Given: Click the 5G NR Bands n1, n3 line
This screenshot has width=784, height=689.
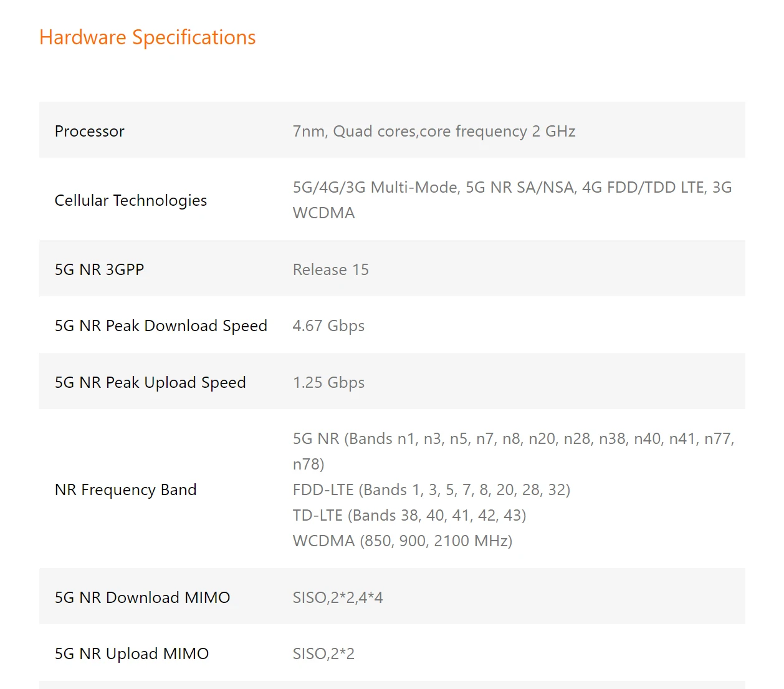Looking at the screenshot, I should click(x=513, y=439).
